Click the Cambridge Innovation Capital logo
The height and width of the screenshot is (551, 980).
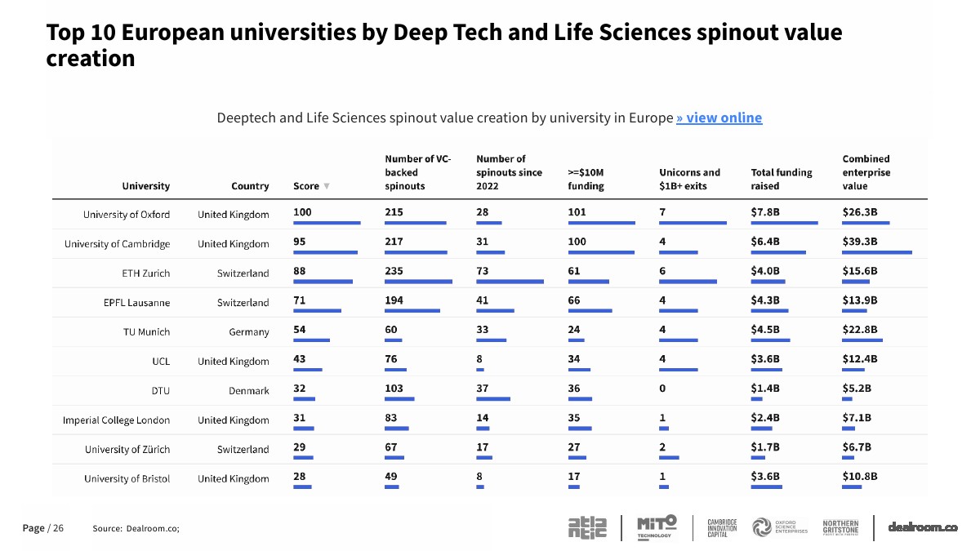click(x=722, y=527)
